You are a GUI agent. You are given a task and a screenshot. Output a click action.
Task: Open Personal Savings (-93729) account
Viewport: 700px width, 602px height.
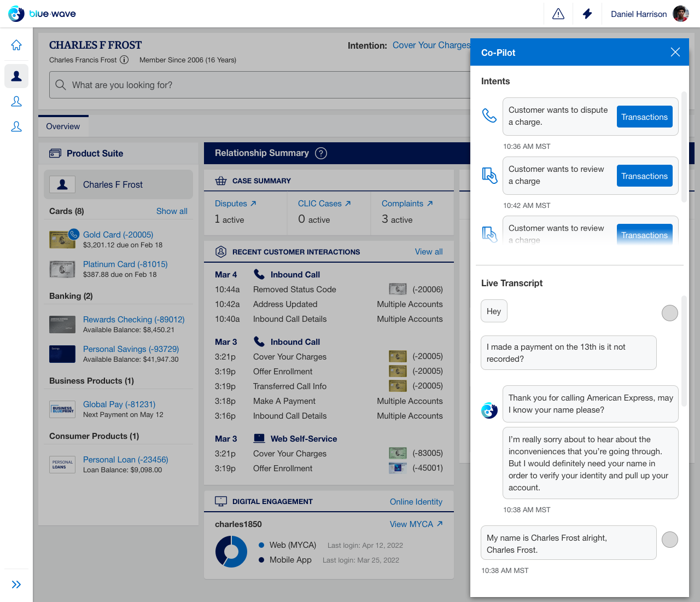tap(131, 349)
